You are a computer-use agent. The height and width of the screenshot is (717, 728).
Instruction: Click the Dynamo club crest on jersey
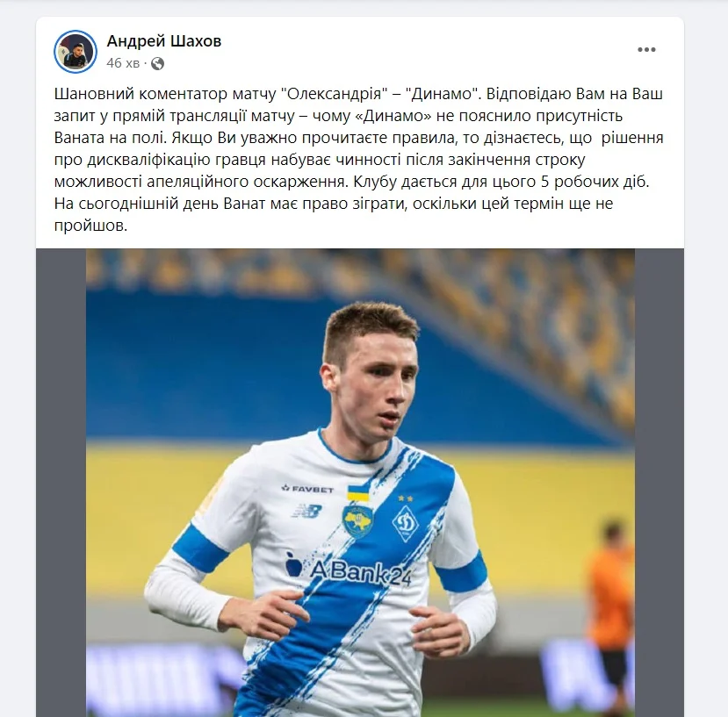pyautogui.click(x=405, y=524)
